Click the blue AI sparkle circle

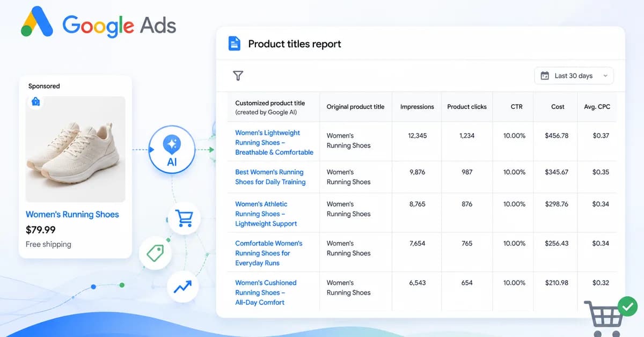[172, 150]
